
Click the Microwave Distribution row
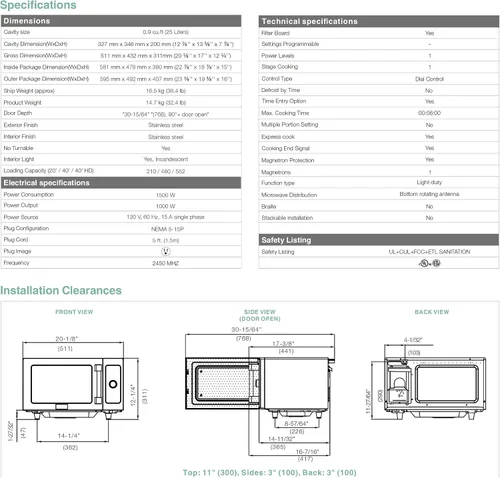(379, 194)
